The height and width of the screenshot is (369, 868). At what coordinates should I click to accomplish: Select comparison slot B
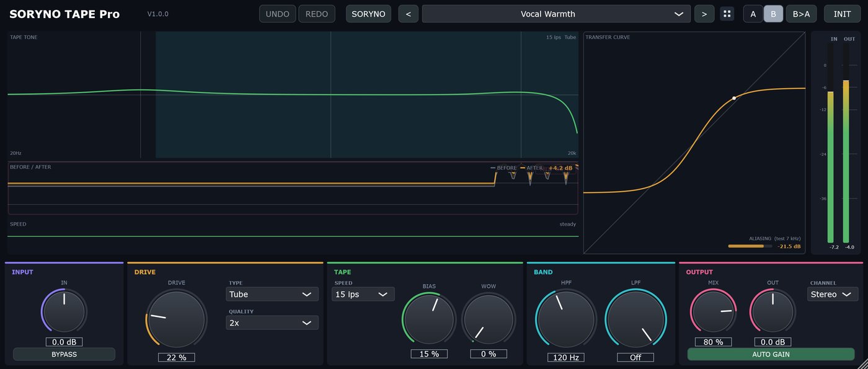tap(773, 14)
